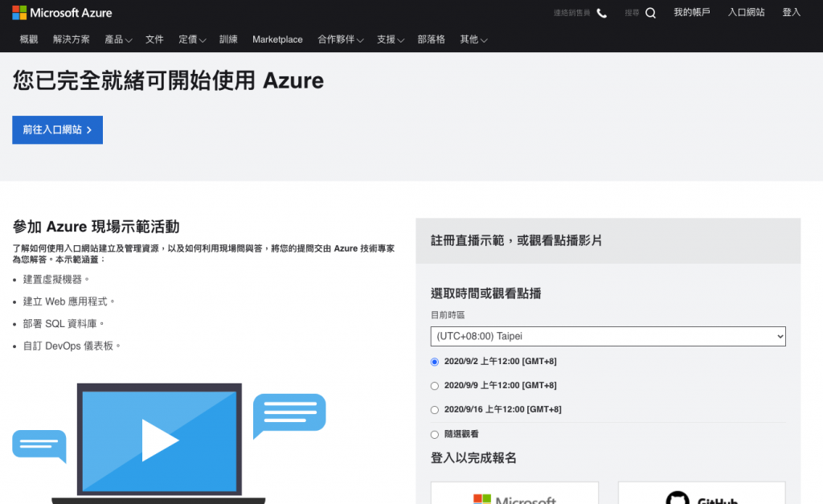Click the heading 參加 Azure 現場示範活動

coord(96,226)
